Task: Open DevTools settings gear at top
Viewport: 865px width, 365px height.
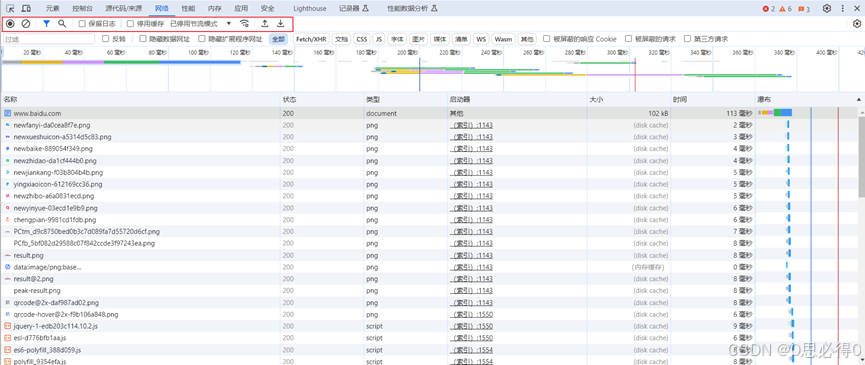Action: (x=827, y=8)
